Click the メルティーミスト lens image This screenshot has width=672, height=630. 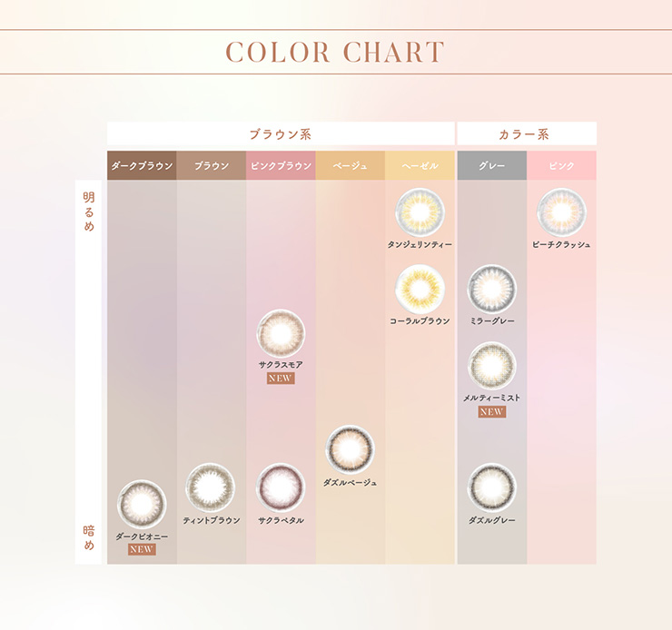point(491,366)
